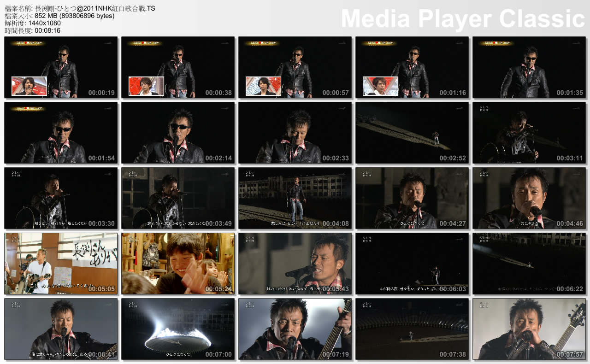
Task: Click the frame stamped 00:02:33
Action: point(295,133)
